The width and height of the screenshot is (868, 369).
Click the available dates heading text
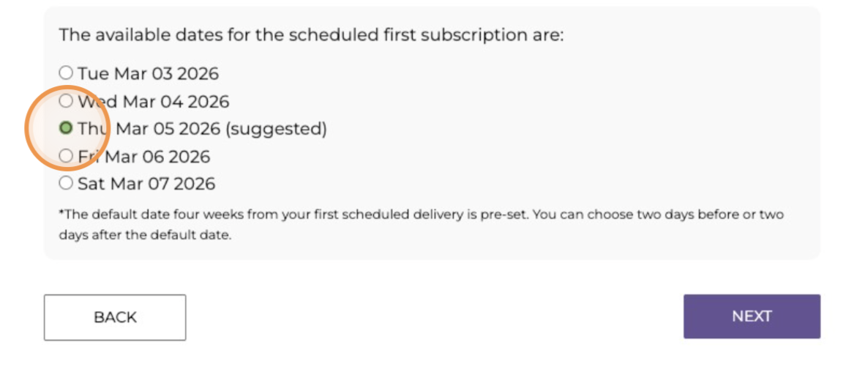pos(311,35)
